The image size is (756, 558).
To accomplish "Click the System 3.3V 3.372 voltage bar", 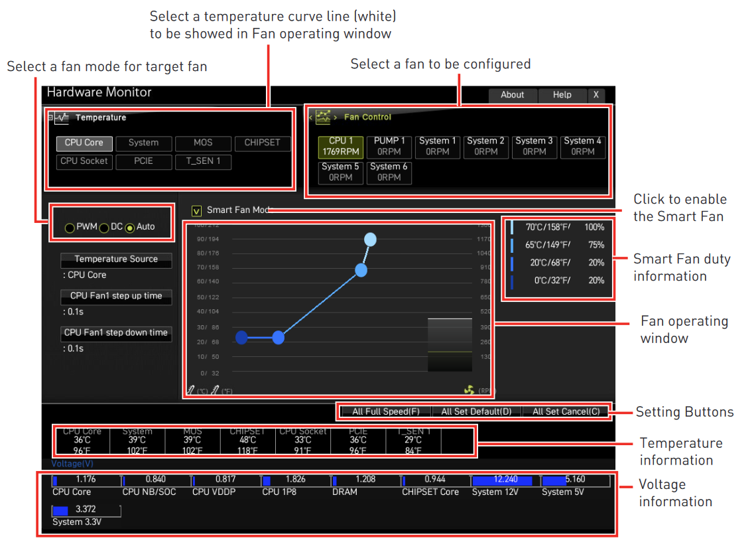I will [x=86, y=510].
